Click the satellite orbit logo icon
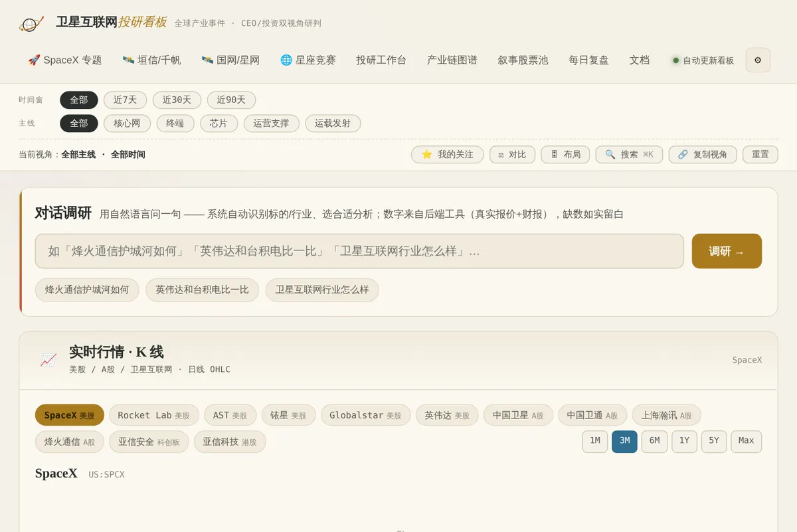The image size is (797, 532). [31, 24]
